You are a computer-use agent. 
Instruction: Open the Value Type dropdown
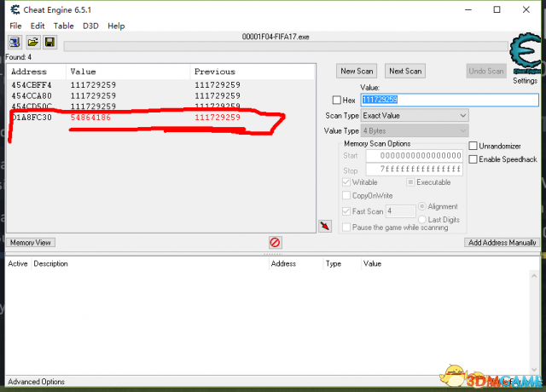(x=415, y=130)
